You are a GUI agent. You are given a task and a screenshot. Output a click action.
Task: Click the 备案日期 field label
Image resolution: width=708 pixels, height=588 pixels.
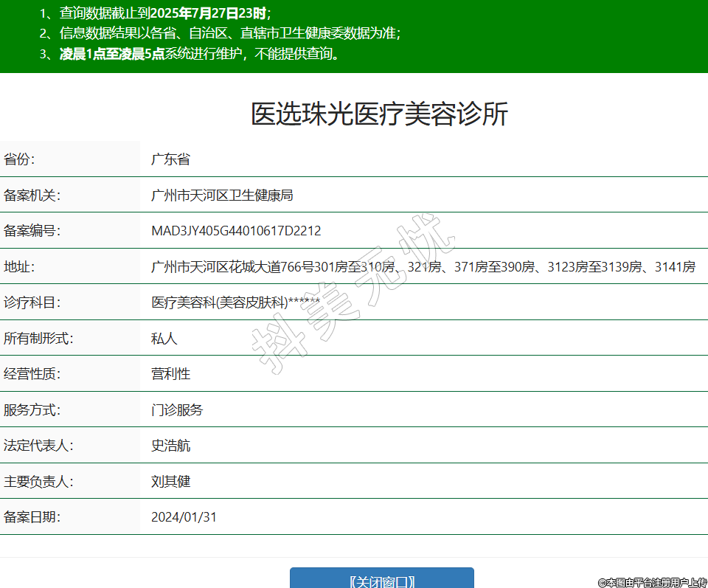[x=32, y=517]
